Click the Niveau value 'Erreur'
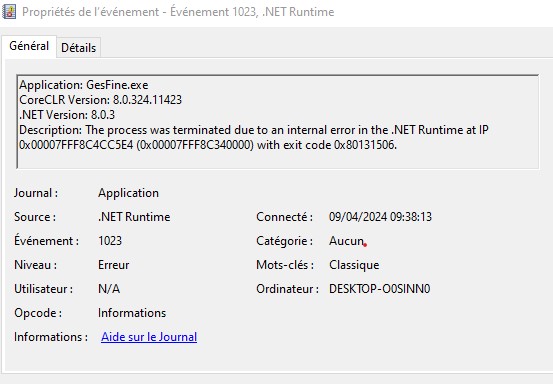The width and height of the screenshot is (553, 384). point(114,265)
